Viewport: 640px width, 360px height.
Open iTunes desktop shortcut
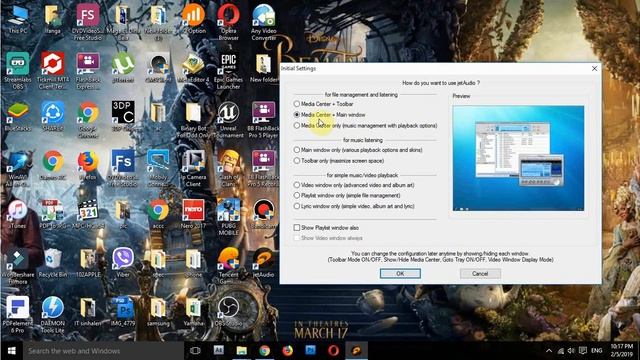pos(18,214)
